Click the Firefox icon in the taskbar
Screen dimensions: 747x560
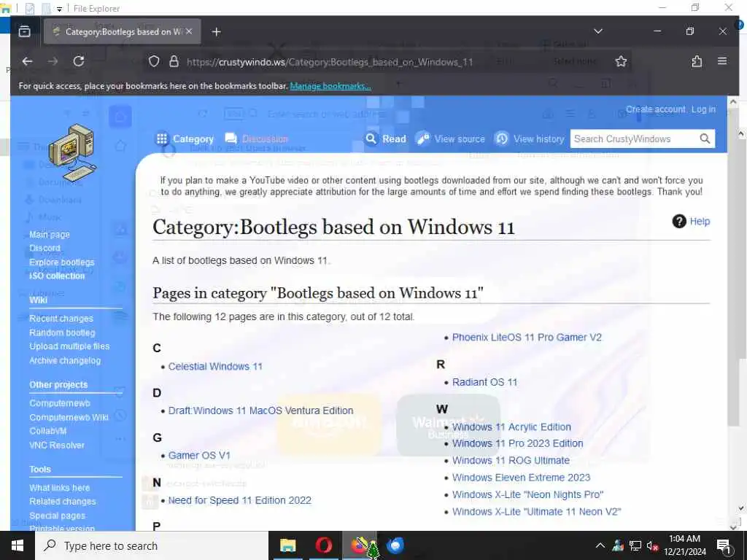pyautogui.click(x=359, y=545)
